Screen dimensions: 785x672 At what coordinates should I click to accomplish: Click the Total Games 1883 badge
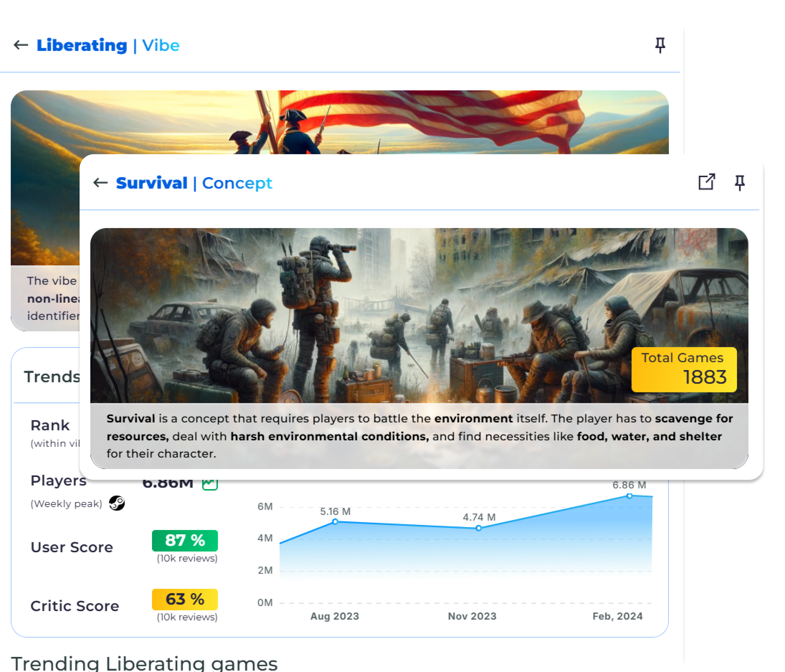[x=684, y=369]
